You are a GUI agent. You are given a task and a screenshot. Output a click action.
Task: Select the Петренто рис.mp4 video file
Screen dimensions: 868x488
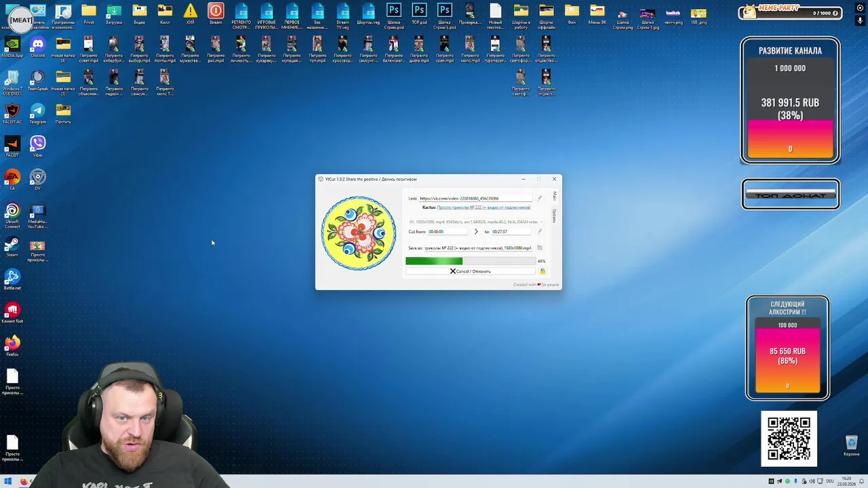[x=216, y=49]
